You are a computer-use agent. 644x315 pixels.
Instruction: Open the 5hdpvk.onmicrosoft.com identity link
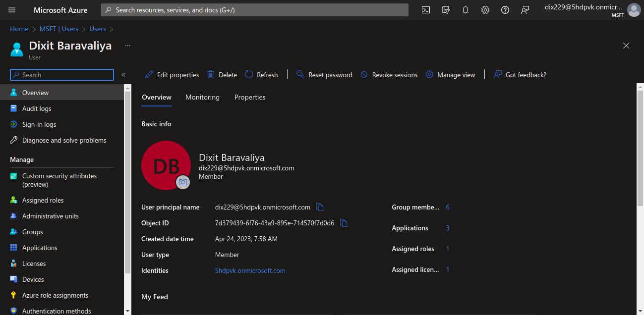(x=250, y=270)
